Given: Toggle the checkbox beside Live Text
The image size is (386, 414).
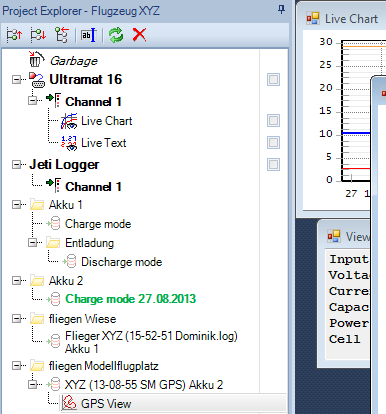Looking at the screenshot, I should pyautogui.click(x=273, y=142).
